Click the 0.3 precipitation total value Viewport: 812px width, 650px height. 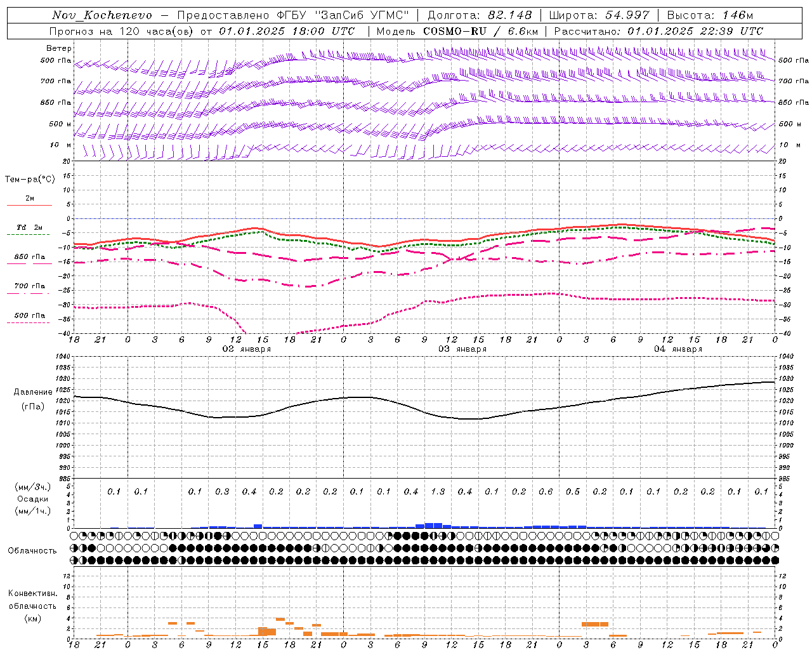click(x=222, y=492)
